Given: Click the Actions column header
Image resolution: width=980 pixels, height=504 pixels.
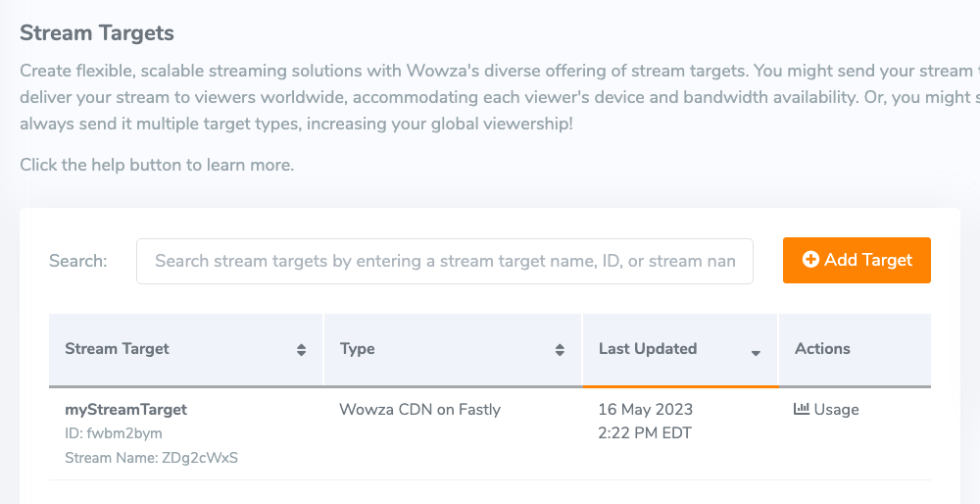Looking at the screenshot, I should pyautogui.click(x=822, y=349).
